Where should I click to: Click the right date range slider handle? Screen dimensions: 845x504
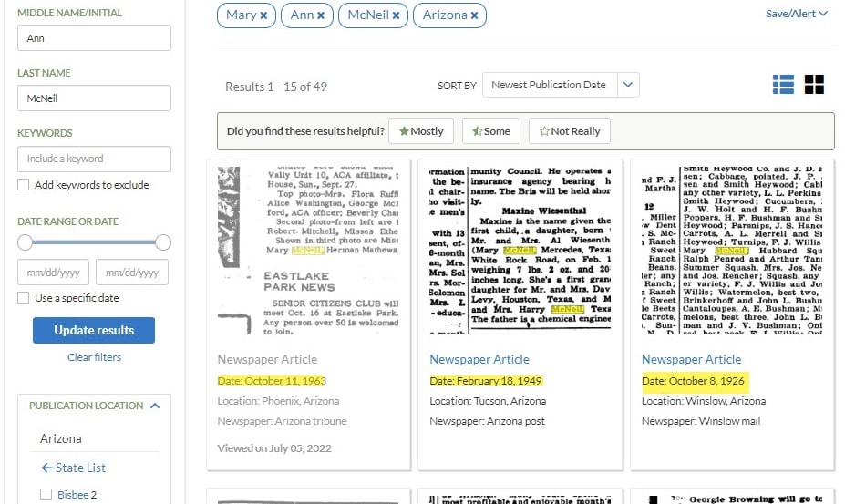pos(163,242)
